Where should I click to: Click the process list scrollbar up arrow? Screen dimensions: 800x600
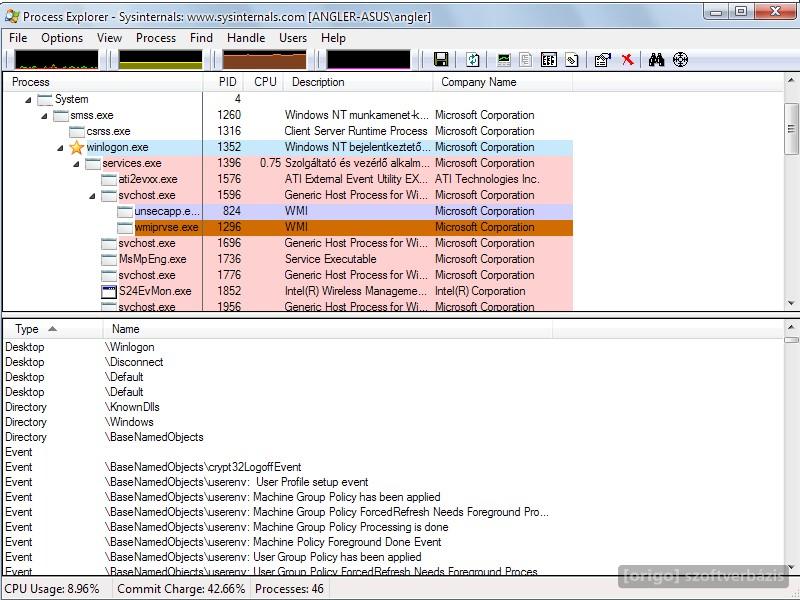(791, 80)
